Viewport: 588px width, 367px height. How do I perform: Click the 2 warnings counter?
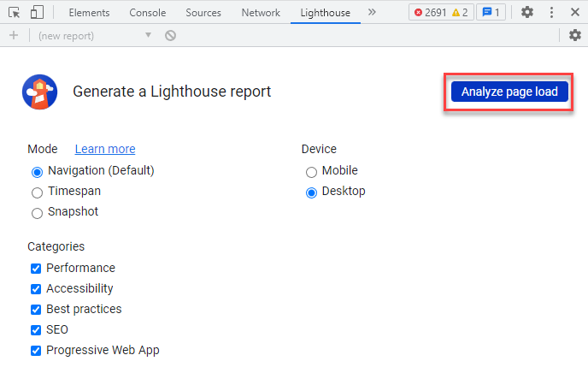point(460,13)
